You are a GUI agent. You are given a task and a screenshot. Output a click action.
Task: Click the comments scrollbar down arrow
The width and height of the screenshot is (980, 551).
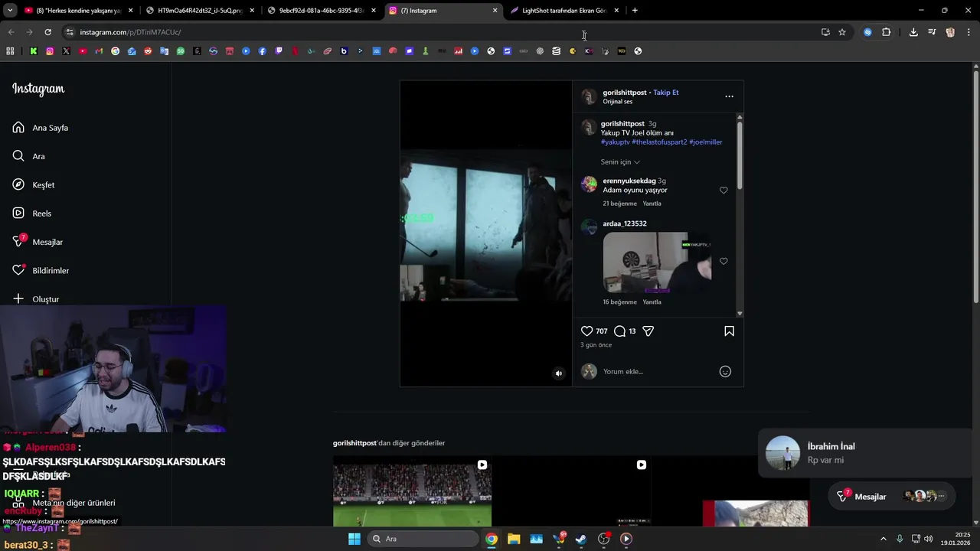(x=740, y=314)
